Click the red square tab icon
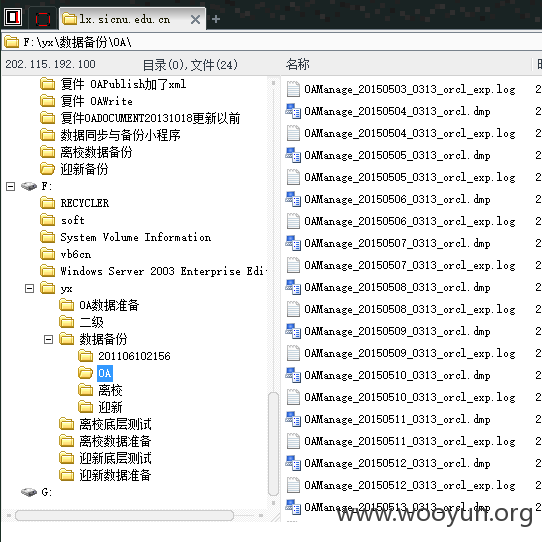This screenshot has width=542, height=542. click(x=43, y=19)
